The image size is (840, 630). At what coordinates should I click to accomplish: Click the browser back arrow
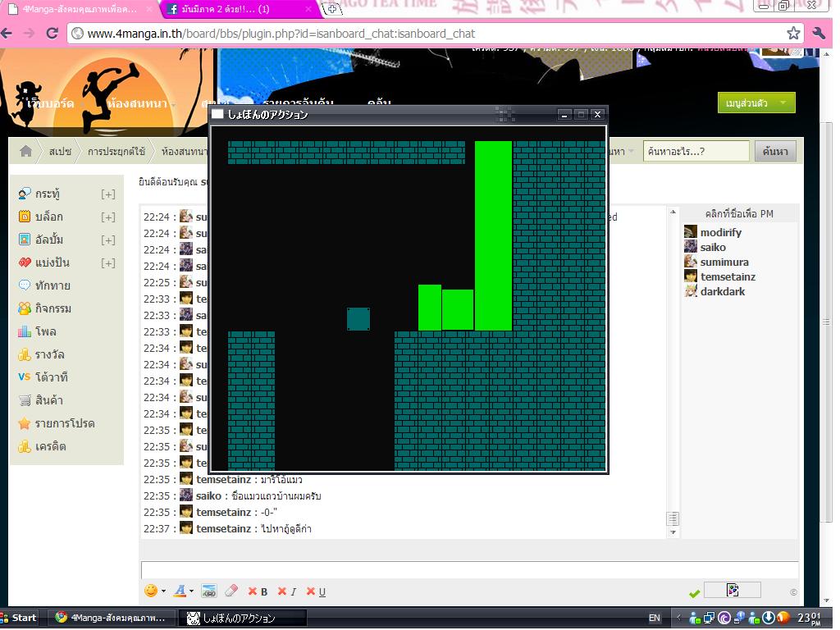(x=7, y=33)
